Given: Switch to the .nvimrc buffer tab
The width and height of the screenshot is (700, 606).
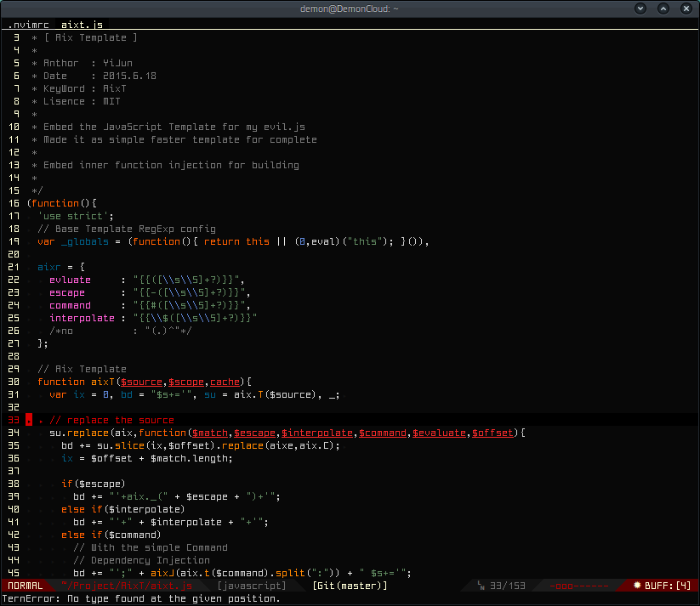Looking at the screenshot, I should click(29, 25).
